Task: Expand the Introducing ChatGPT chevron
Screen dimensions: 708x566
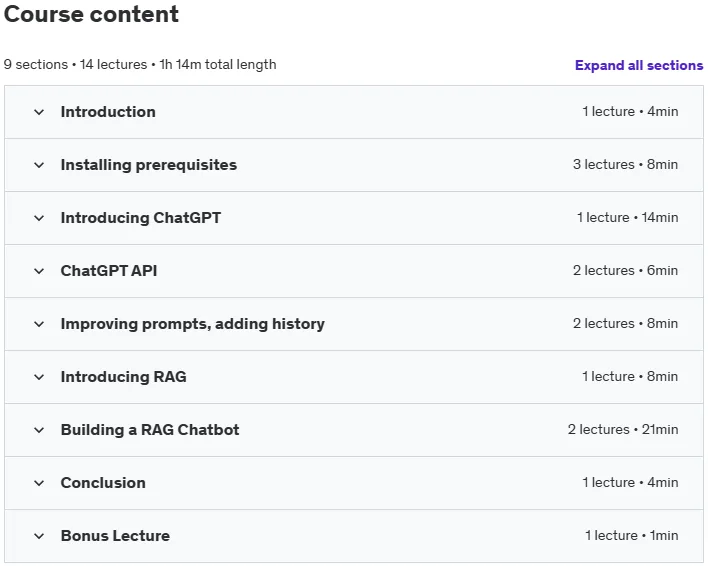Action: tap(39, 218)
